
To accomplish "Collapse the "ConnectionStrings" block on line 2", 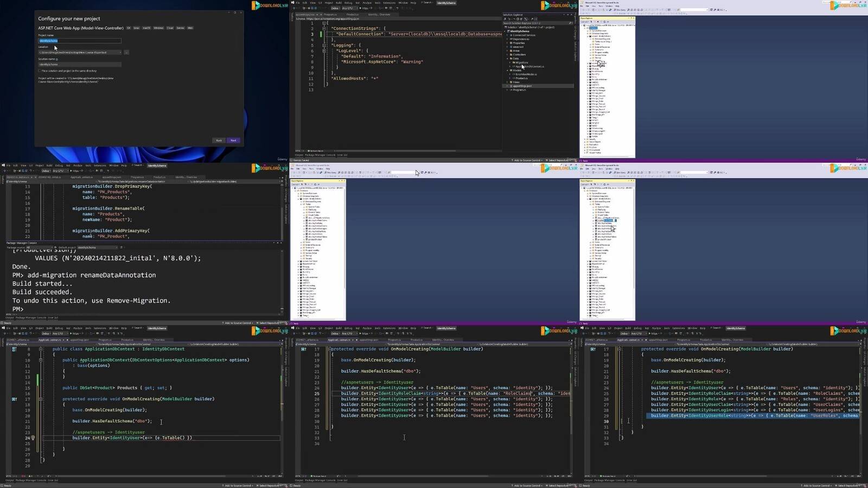I will pos(324,28).
